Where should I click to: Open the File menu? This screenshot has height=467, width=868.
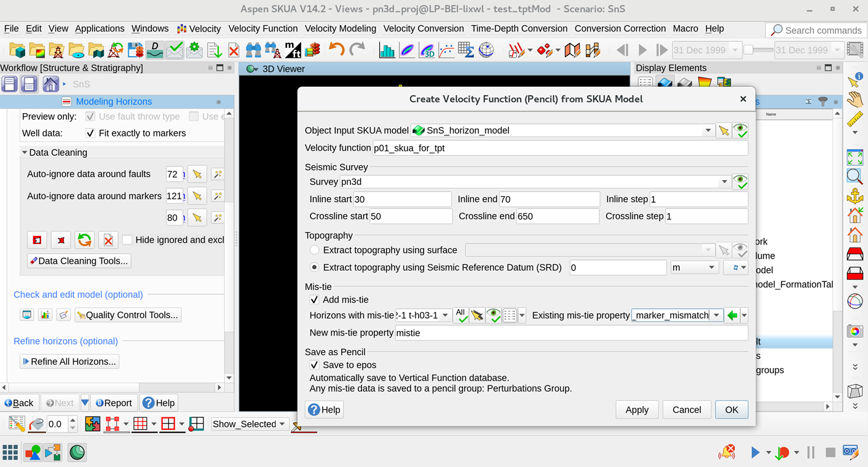11,28
